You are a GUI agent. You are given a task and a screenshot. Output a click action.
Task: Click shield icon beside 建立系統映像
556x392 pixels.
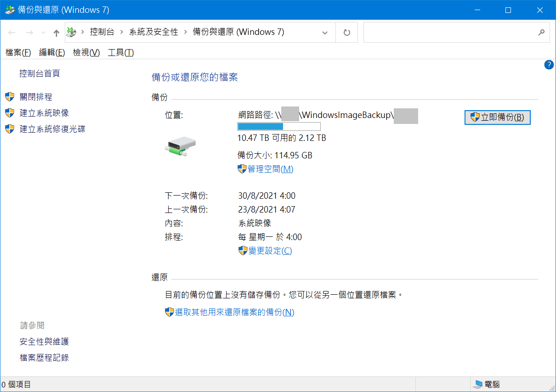[x=10, y=113]
